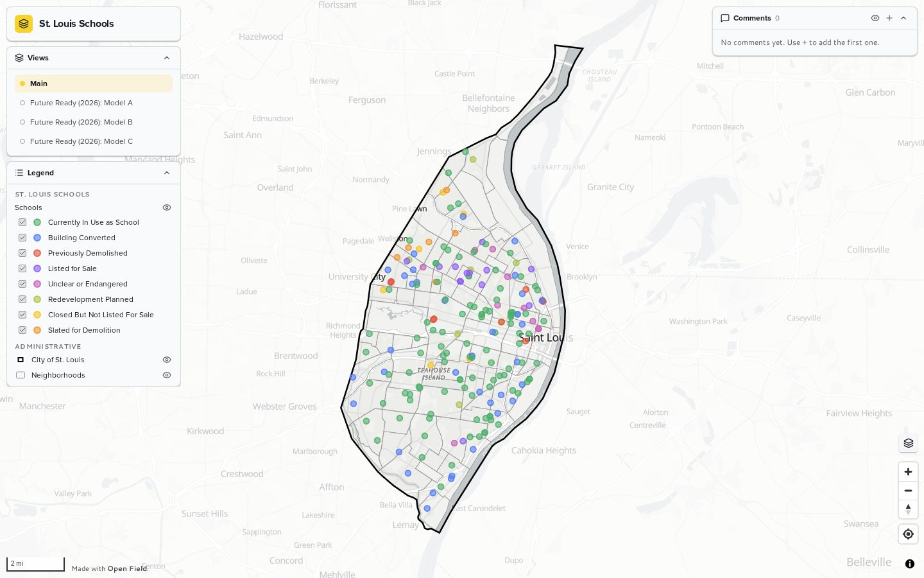
Task: Click the 2 mi scale bar
Action: (35, 564)
